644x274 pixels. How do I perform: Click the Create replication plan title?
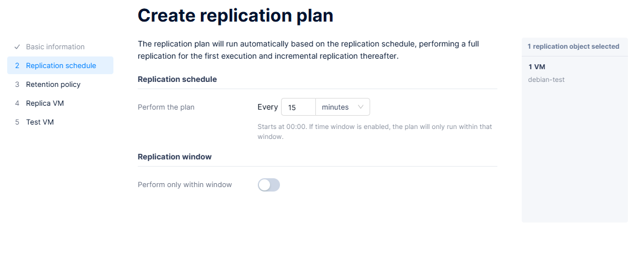click(x=235, y=15)
